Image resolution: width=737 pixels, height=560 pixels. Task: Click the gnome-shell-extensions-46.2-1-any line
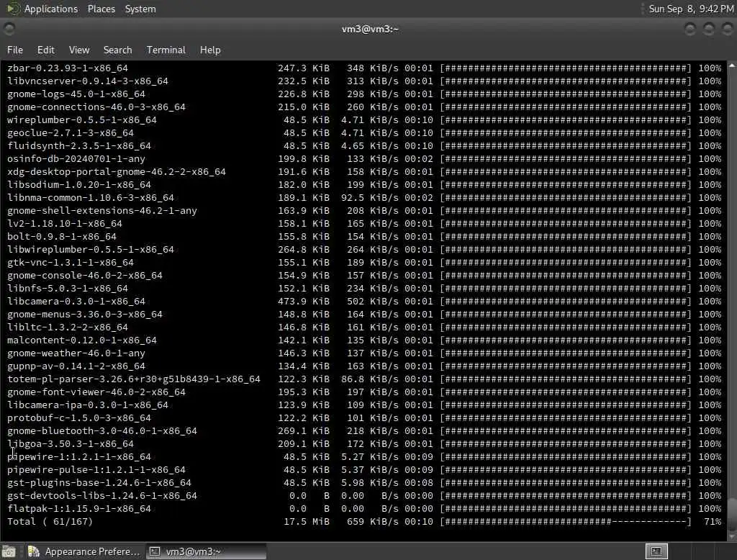[x=364, y=211]
